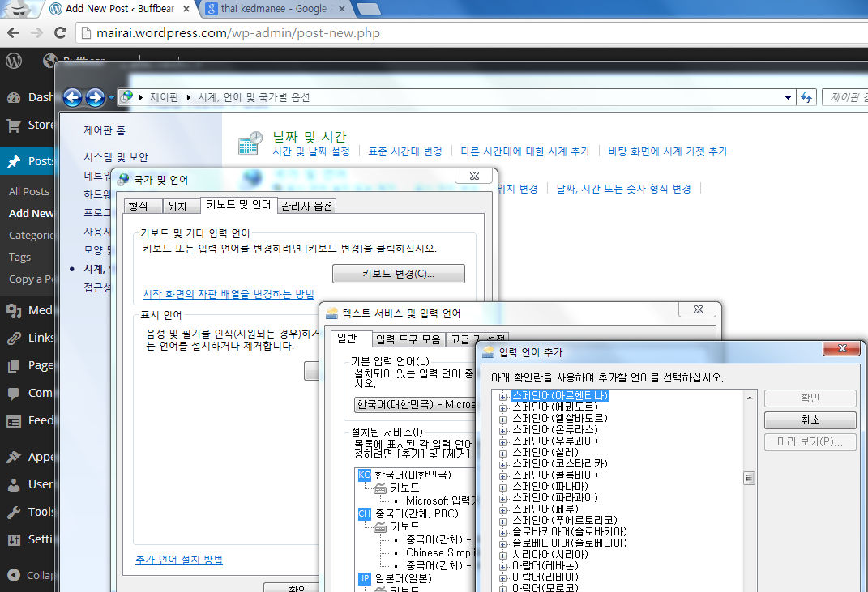The width and height of the screenshot is (868, 592).
Task: Open Comments bubble icon in sidebar
Action: pos(14,394)
